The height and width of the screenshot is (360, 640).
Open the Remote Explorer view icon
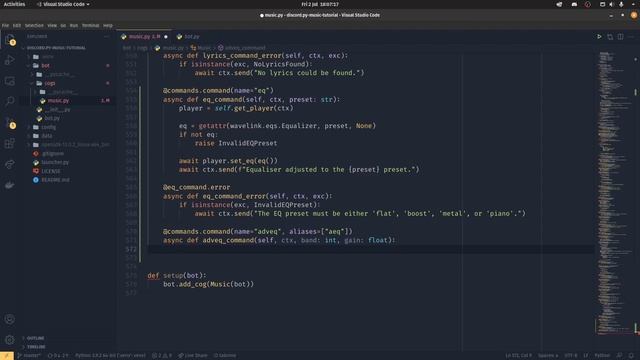tap(10, 81)
